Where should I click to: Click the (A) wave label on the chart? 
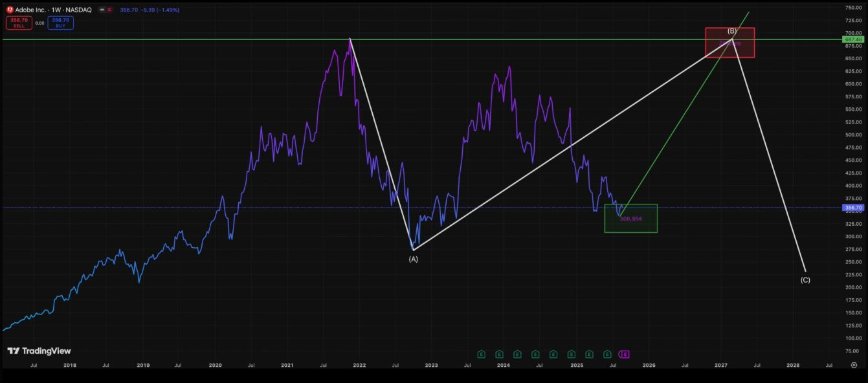414,259
